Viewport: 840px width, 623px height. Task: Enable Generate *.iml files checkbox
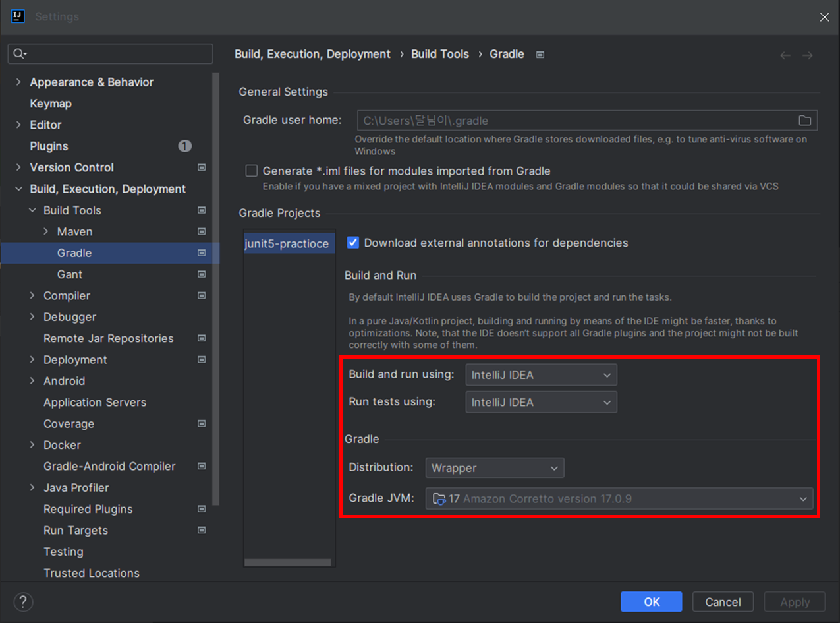click(x=251, y=171)
